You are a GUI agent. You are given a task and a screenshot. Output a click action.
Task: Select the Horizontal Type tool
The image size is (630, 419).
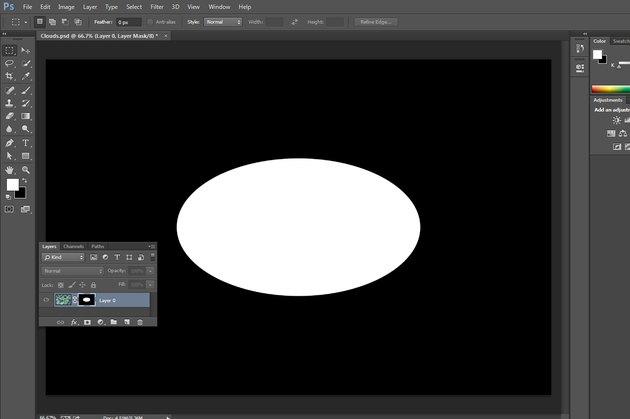click(x=26, y=143)
